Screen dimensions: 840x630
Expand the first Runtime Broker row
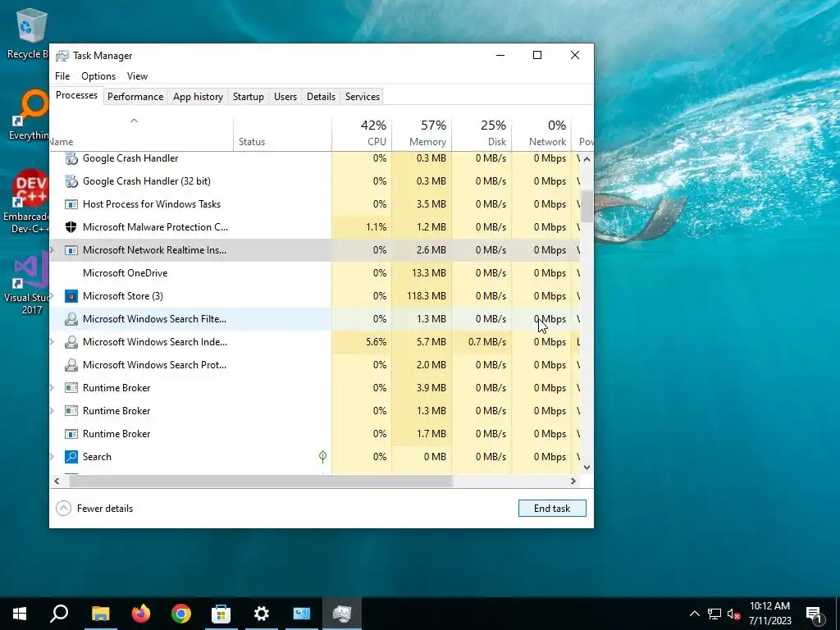(52, 388)
